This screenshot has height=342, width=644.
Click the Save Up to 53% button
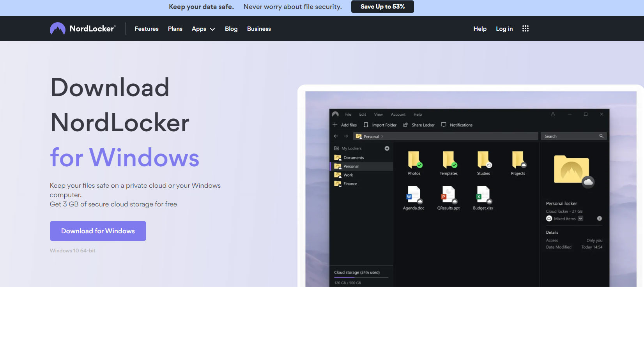point(382,7)
